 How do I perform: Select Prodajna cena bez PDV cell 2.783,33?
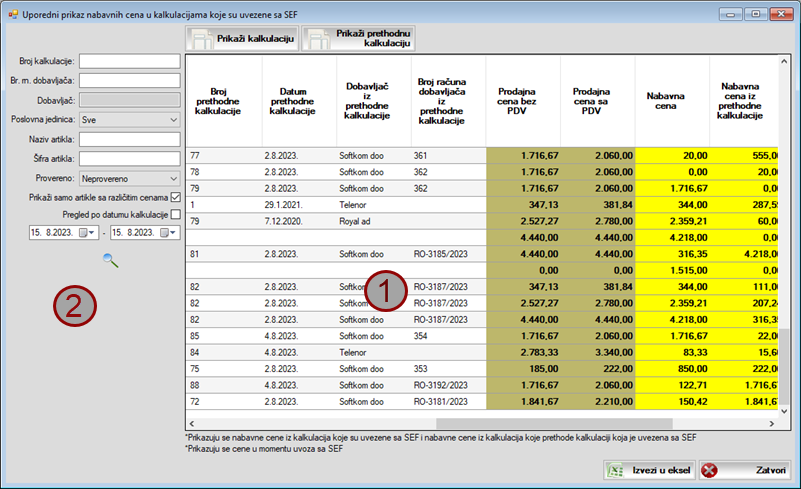coord(523,353)
